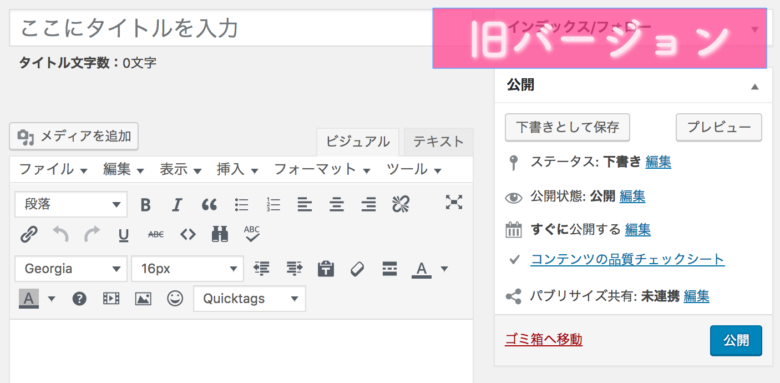Insert a link with the chain icon
The image size is (780, 383).
point(29,234)
